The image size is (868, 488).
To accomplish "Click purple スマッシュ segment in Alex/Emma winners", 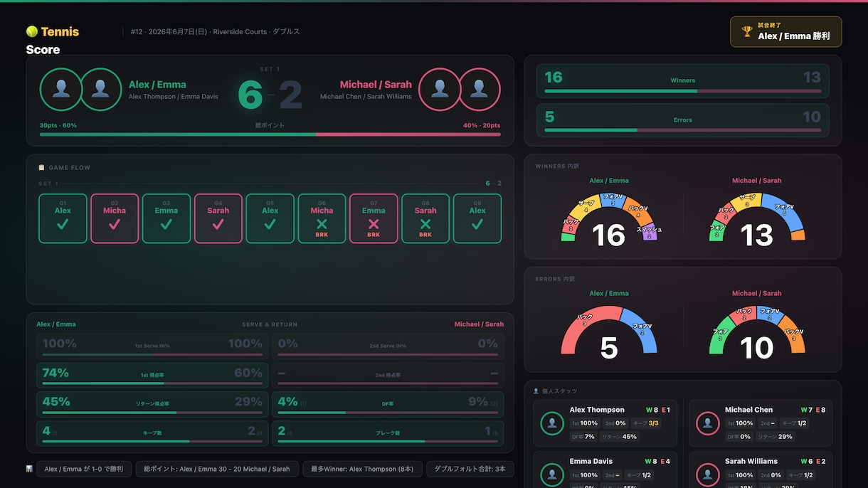I will click(648, 233).
